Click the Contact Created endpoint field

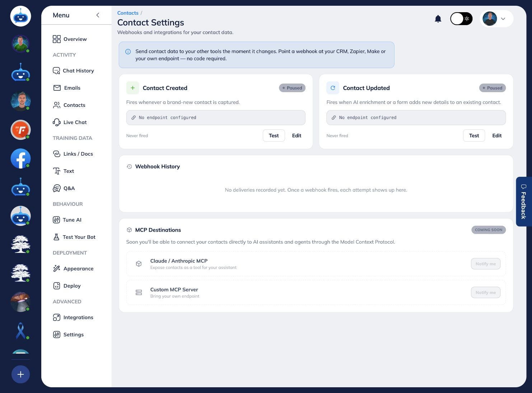[216, 118]
